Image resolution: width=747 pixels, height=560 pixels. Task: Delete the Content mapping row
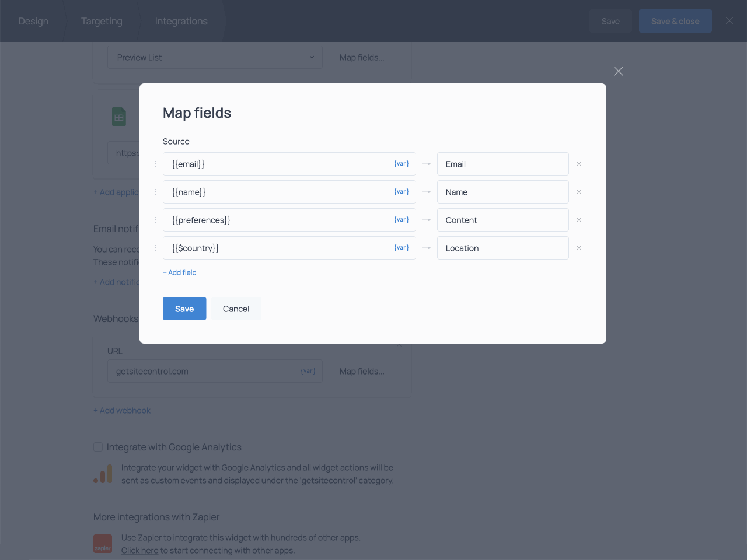pos(579,220)
